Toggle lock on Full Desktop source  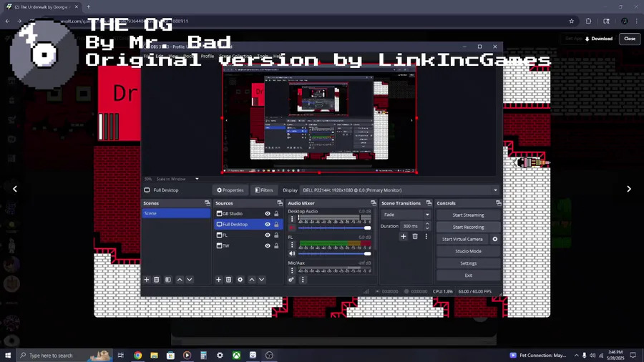click(276, 225)
